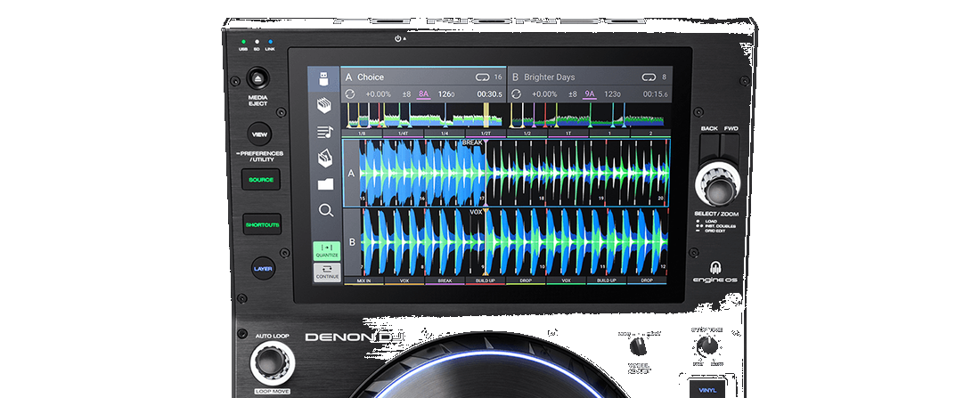Jump to the first VOX cue label
Image resolution: width=980 pixels, height=398 pixels.
404,281
